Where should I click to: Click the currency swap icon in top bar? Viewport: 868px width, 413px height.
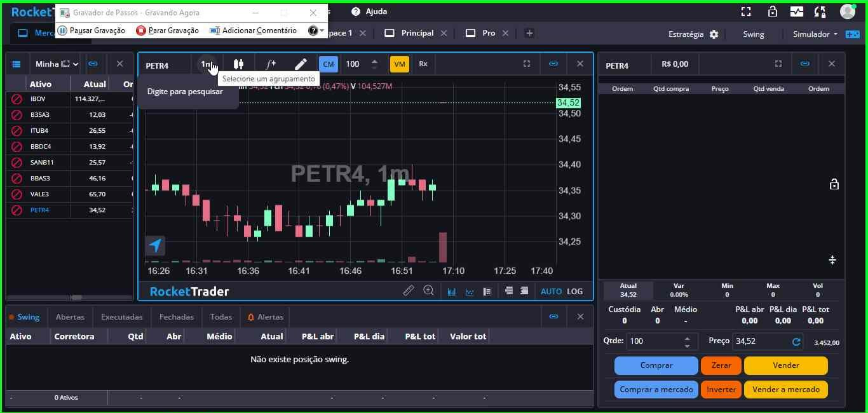pyautogui.click(x=820, y=11)
